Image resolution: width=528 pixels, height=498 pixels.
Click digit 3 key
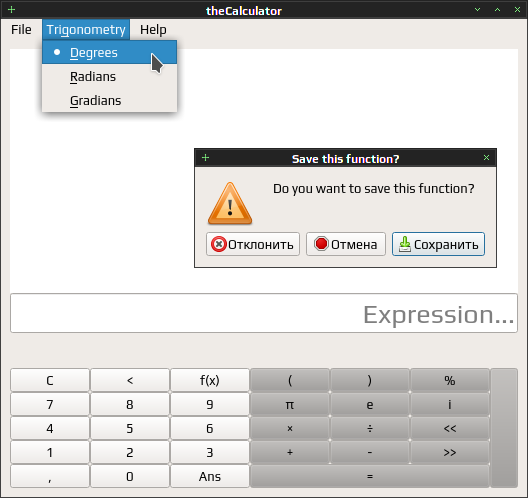[210, 453]
